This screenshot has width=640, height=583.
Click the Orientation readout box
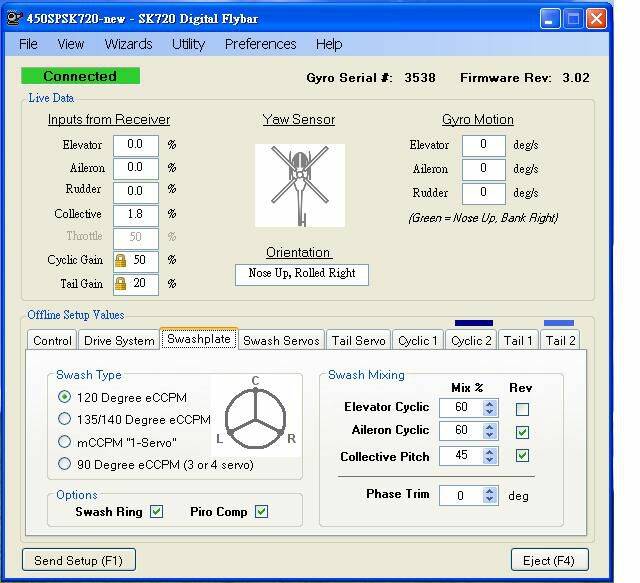302,274
